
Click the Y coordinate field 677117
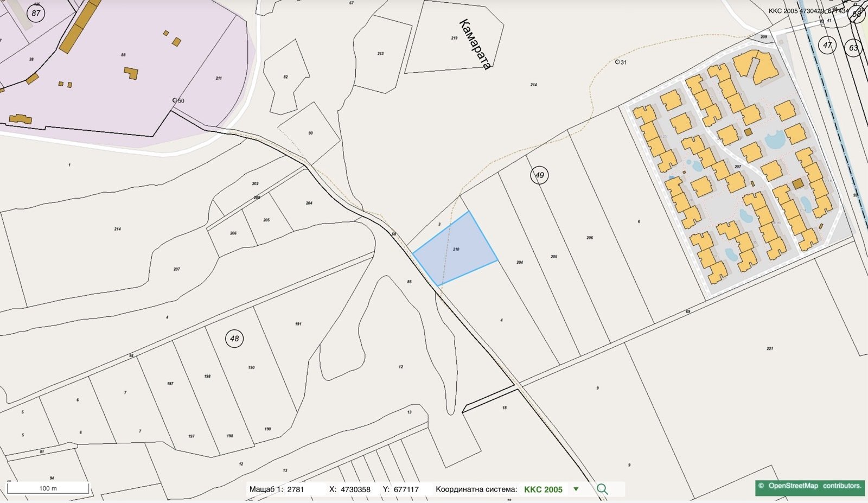pyautogui.click(x=406, y=489)
